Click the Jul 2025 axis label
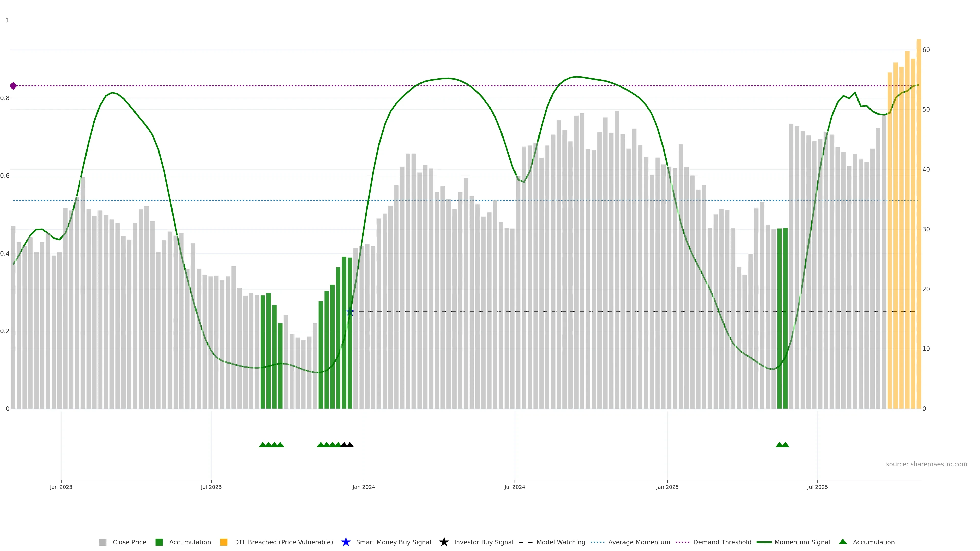 817,487
